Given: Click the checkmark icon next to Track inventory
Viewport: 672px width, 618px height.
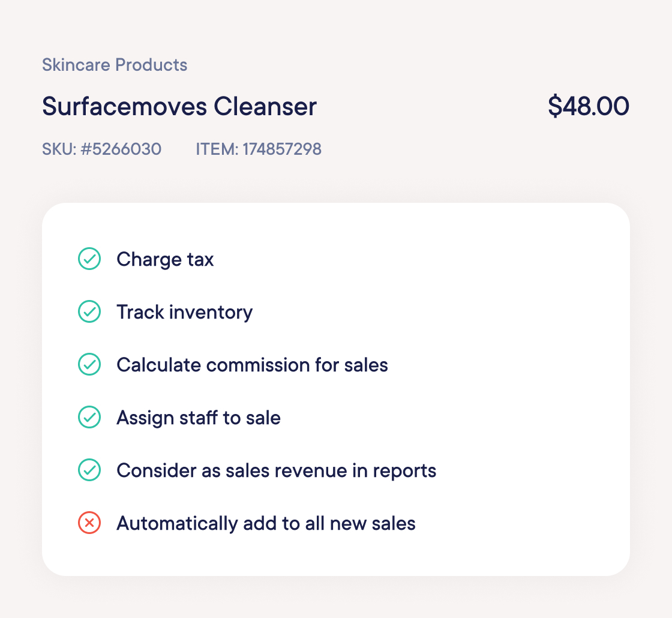Looking at the screenshot, I should 89,312.
